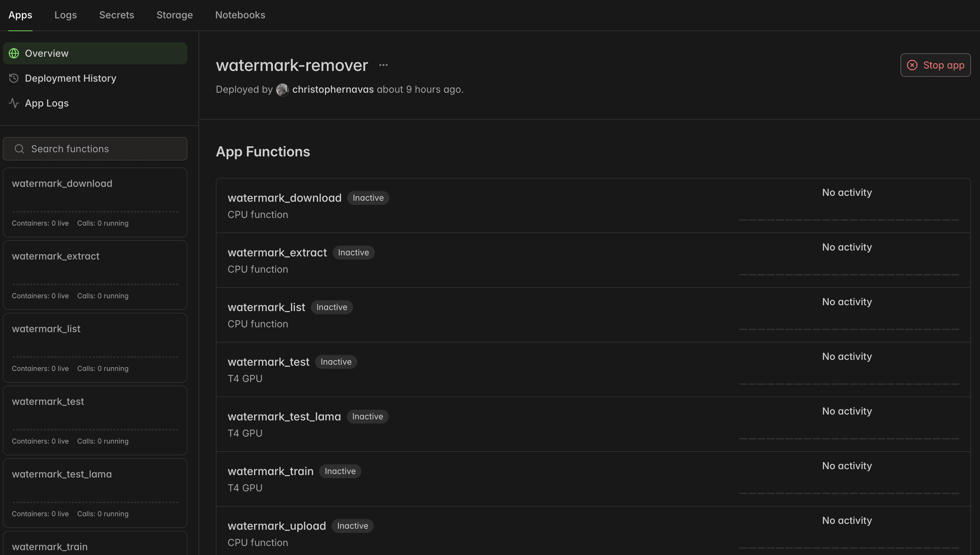Switch to the Logs tab
This screenshot has width=980, height=555.
point(65,15)
